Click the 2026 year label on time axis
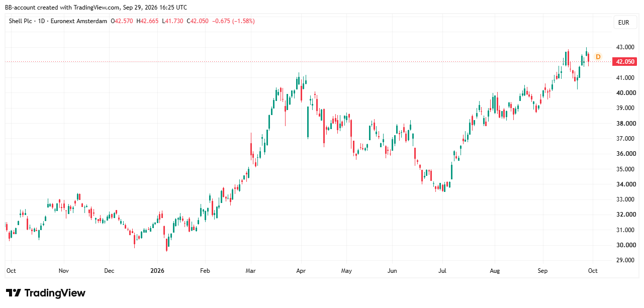Image resolution: width=644 pixels, height=308 pixels. [157, 271]
